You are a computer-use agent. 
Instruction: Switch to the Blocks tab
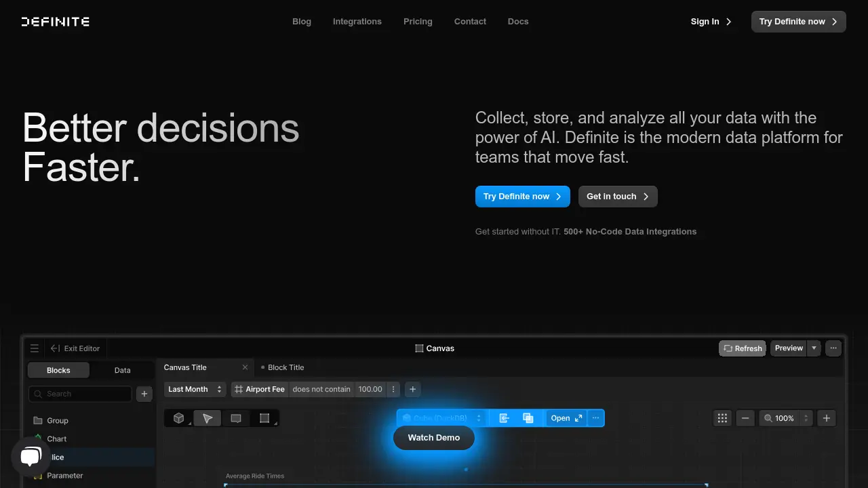coord(58,370)
